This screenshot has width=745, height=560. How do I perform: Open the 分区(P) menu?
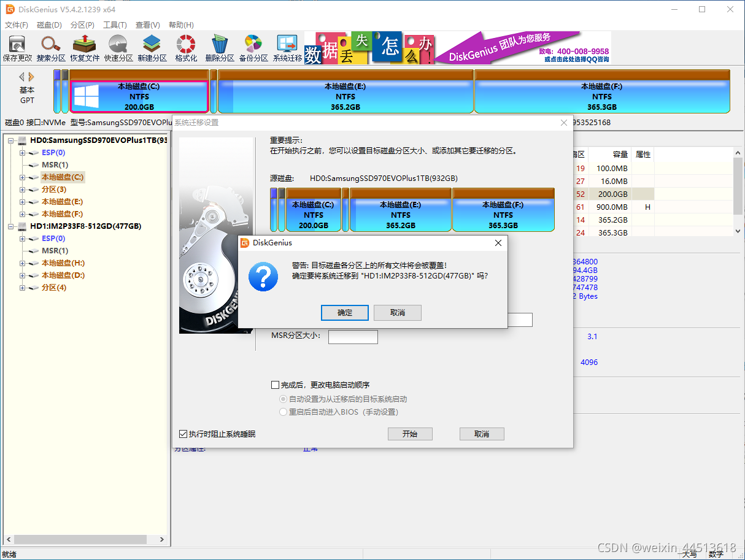pos(82,25)
